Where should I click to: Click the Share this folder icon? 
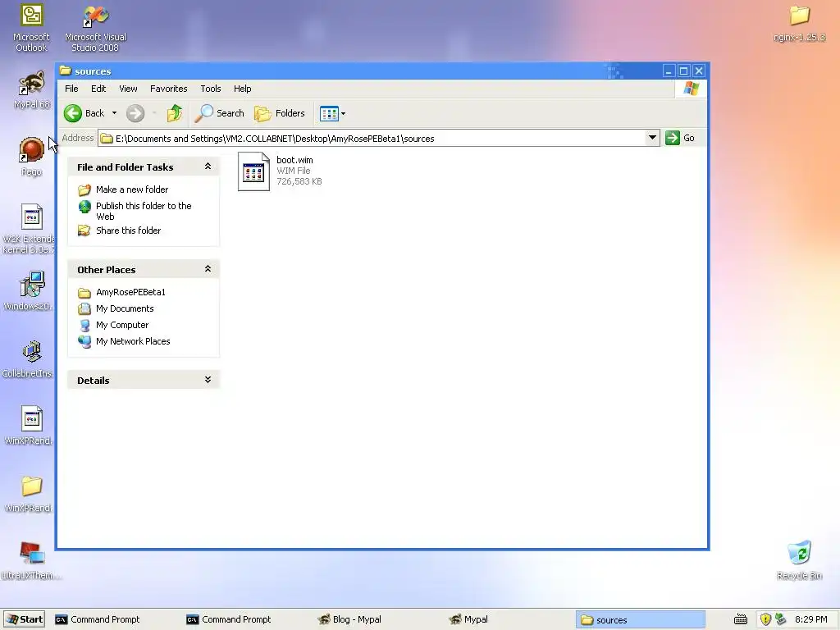point(84,231)
